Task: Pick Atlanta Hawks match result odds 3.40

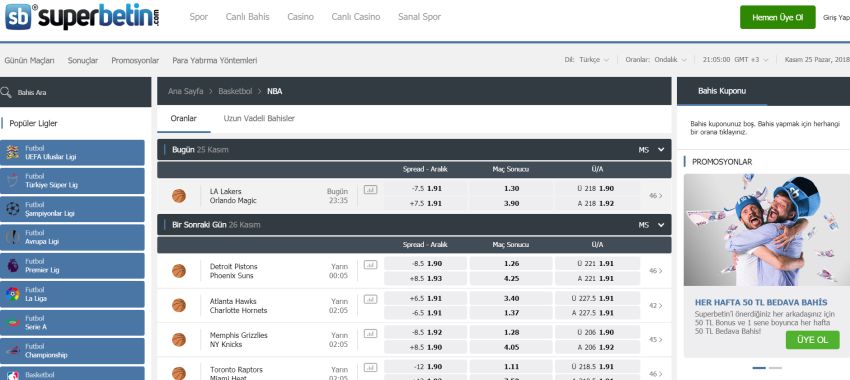Action: [511, 298]
